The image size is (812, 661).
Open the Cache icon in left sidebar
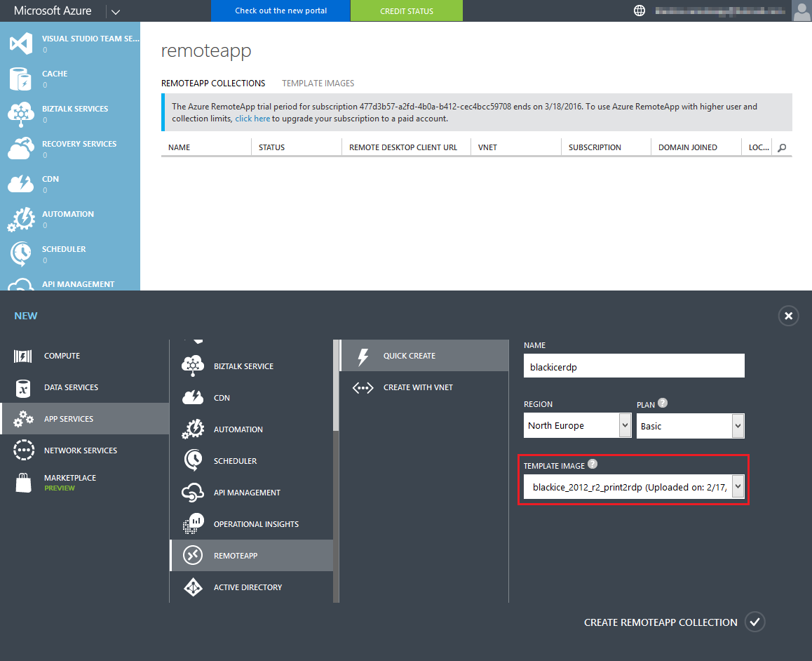[21, 79]
